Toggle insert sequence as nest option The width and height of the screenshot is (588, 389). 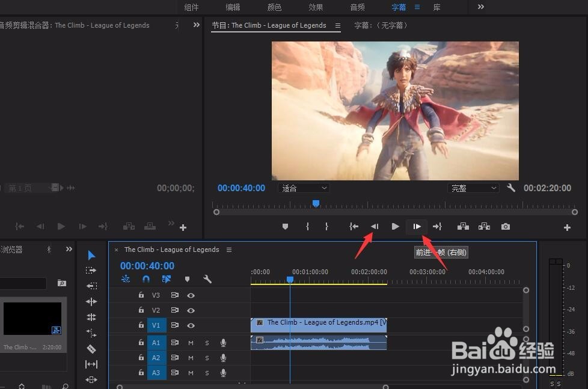(126, 279)
